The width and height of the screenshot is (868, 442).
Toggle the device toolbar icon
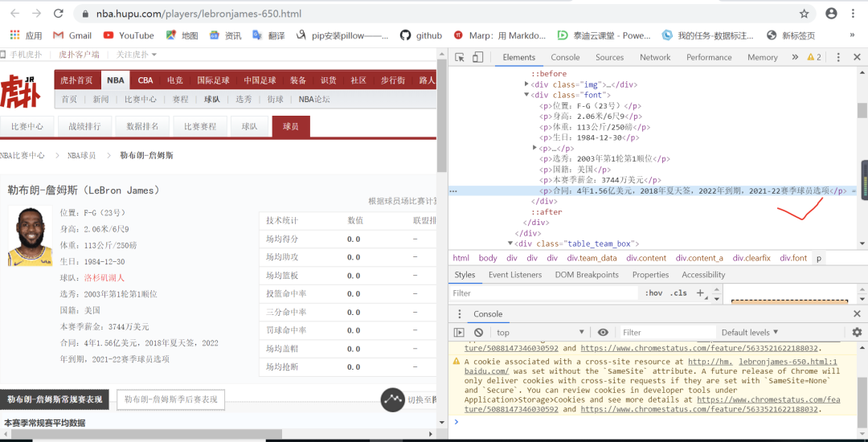(x=477, y=58)
